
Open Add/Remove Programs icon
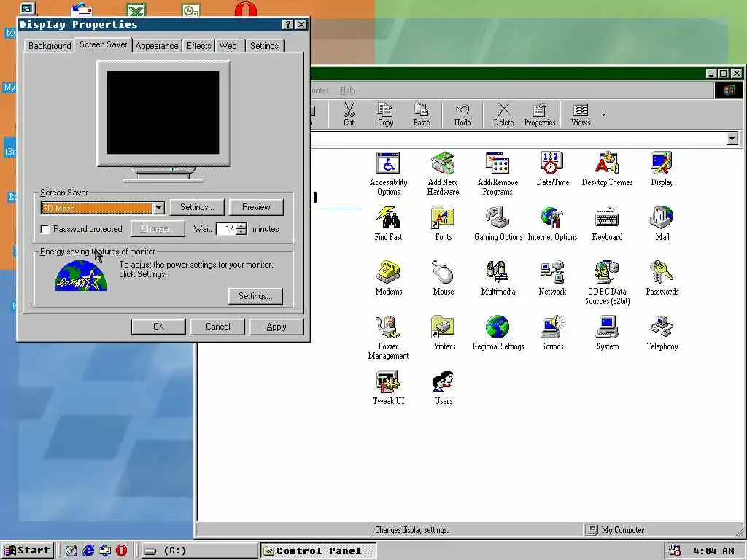click(498, 174)
